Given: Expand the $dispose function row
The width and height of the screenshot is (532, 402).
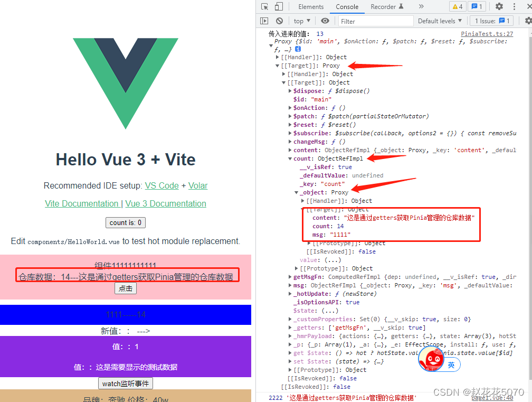Looking at the screenshot, I should (x=290, y=91).
